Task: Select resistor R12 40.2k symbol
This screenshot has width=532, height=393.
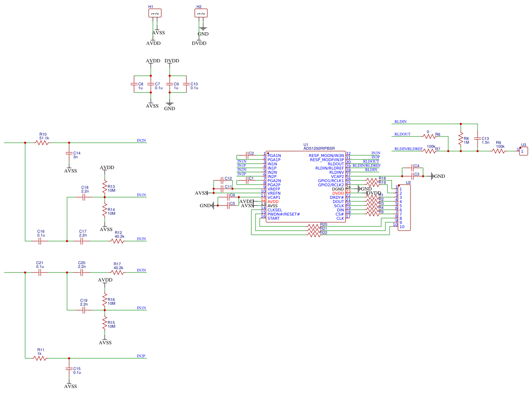Action: click(x=118, y=241)
